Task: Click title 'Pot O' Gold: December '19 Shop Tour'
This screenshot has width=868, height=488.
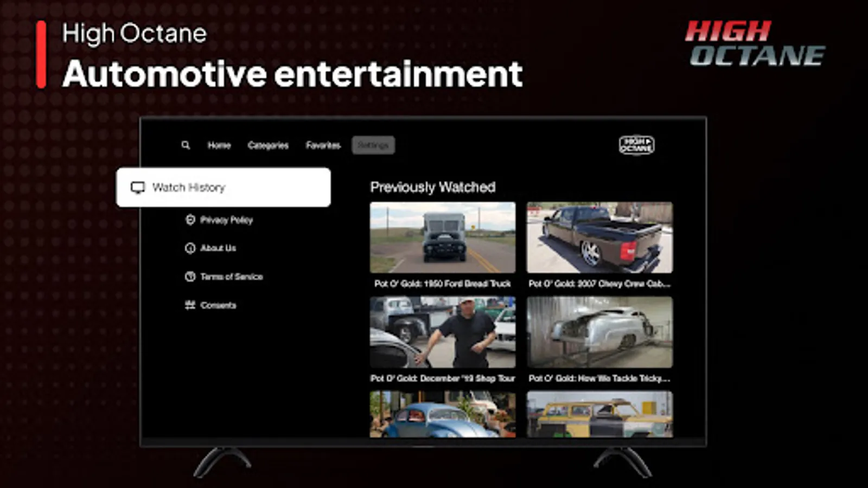Action: tap(443, 378)
